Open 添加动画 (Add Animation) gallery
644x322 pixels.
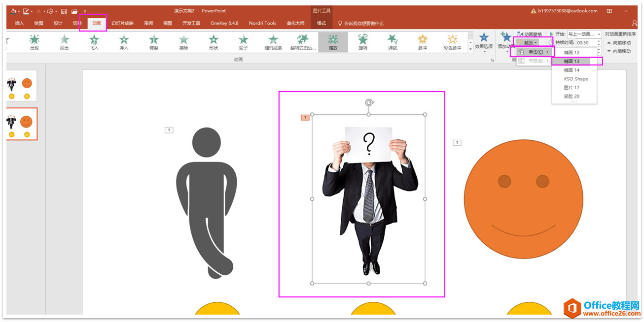[x=505, y=41]
